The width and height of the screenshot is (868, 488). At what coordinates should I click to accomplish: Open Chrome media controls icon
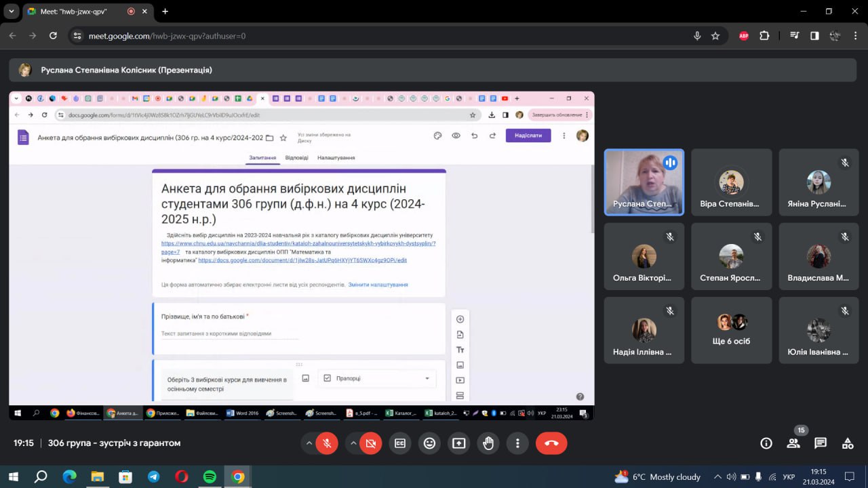point(795,36)
